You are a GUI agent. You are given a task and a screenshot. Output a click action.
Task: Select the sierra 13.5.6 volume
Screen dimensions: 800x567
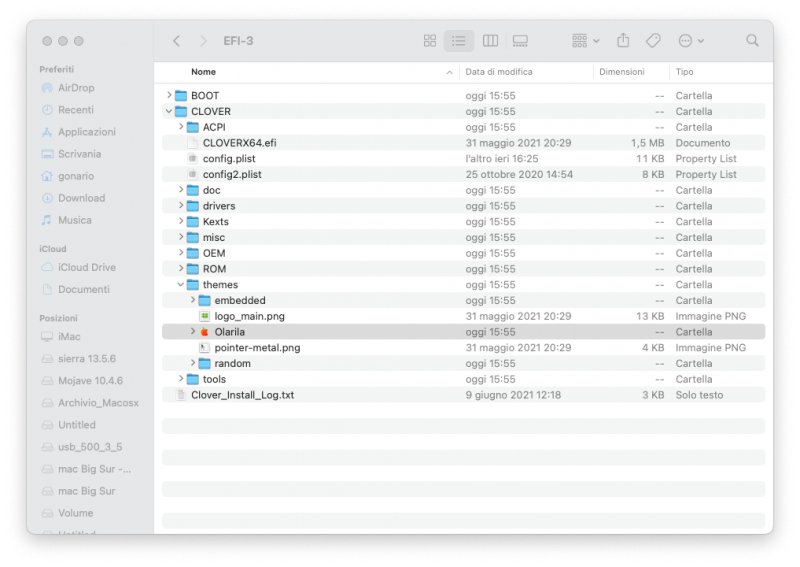point(87,358)
